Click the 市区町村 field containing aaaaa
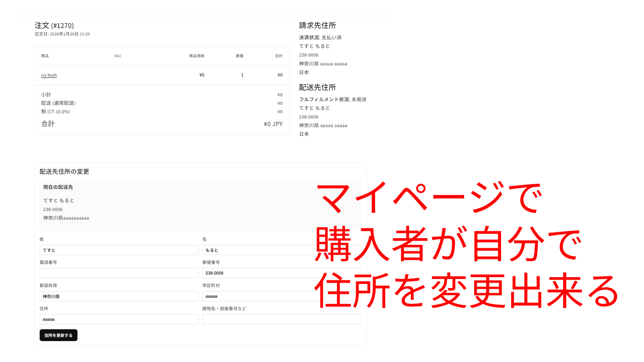The image size is (644, 362). (282, 296)
